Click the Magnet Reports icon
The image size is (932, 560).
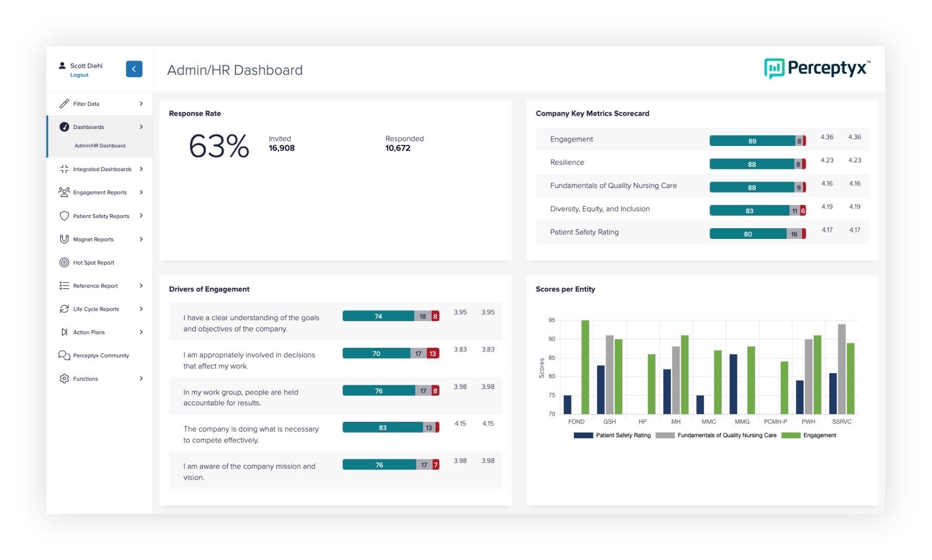click(x=64, y=239)
